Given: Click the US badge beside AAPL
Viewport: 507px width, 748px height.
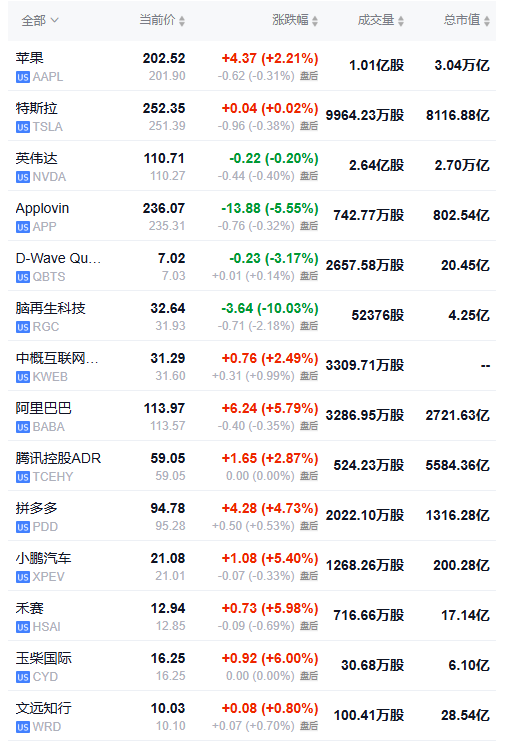Looking at the screenshot, I should tap(22, 77).
